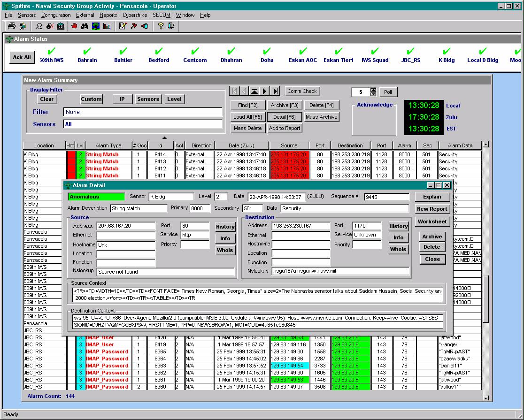Select Bahrain sensor checkmark in Alarm Status
The height and width of the screenshot is (420, 524).
[x=87, y=51]
